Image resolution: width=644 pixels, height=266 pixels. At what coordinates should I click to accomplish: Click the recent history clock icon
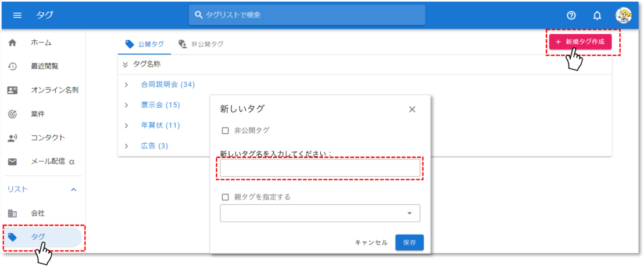click(13, 66)
